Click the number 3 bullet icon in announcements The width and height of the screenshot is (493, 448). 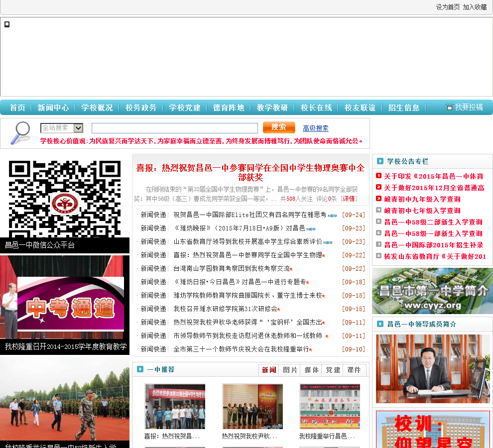(x=378, y=199)
